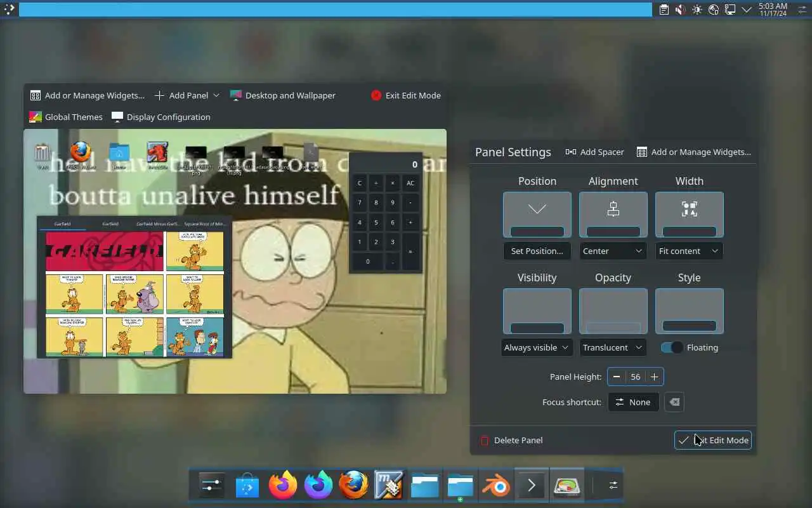This screenshot has width=812, height=508.
Task: Expand the Translucent opacity dropdown
Action: [x=613, y=347]
